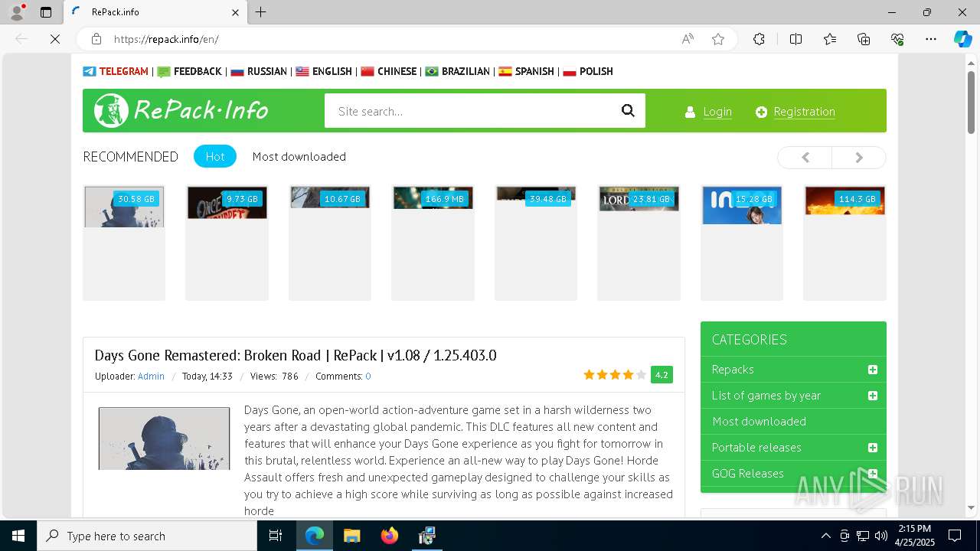Switch site language to ENGLISH
The image size is (980, 551).
point(324,71)
